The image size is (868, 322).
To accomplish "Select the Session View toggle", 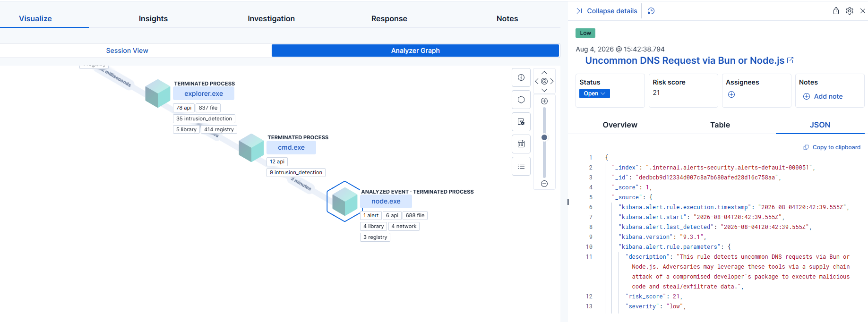I will pos(127,51).
